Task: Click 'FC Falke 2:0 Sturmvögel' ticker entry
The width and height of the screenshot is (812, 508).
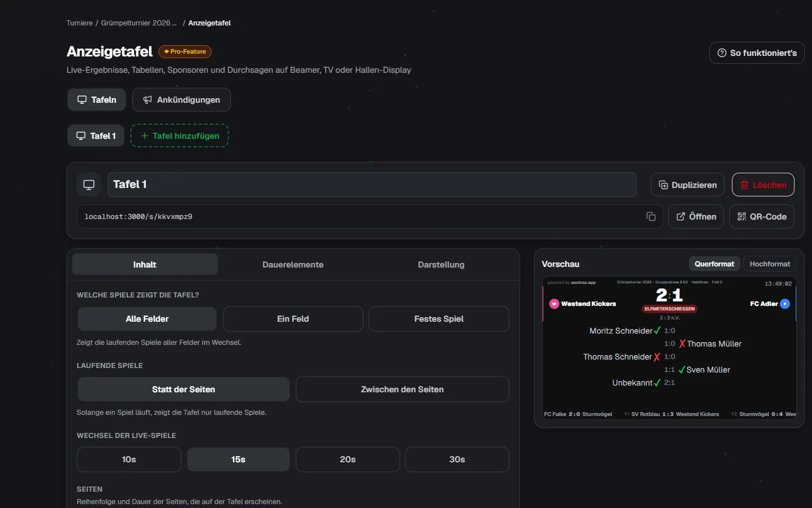Action: [x=578, y=414]
